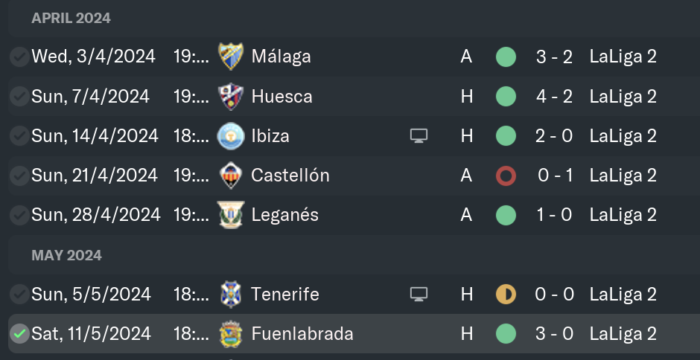Screen dimensions: 700x360
Task: Click the Leganés club badge
Action: point(231,215)
